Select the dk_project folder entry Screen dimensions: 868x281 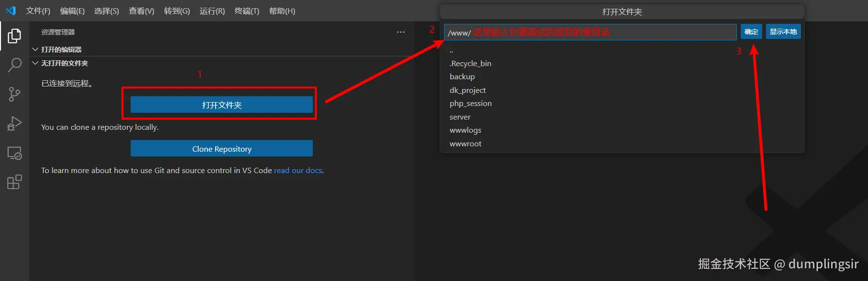(622, 90)
